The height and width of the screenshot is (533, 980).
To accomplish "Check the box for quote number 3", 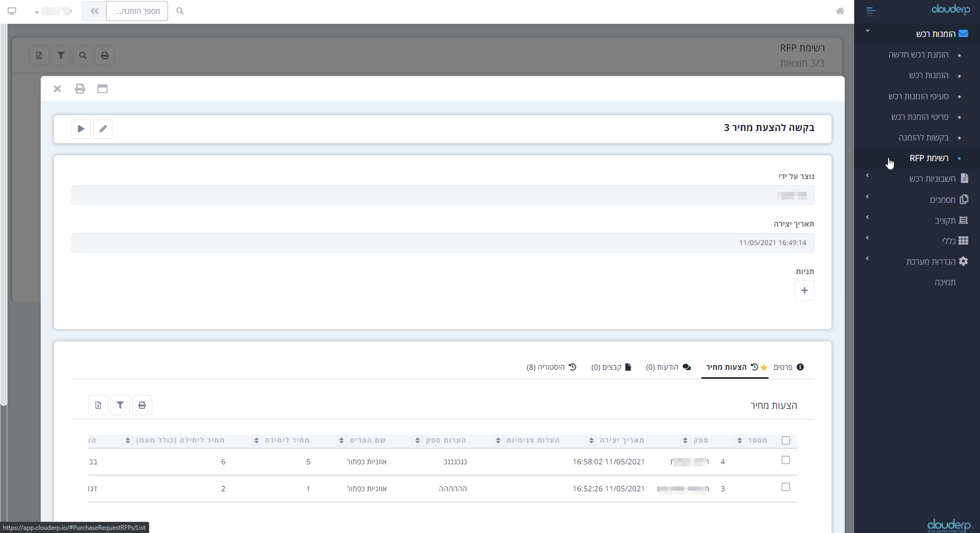I will [x=785, y=487].
